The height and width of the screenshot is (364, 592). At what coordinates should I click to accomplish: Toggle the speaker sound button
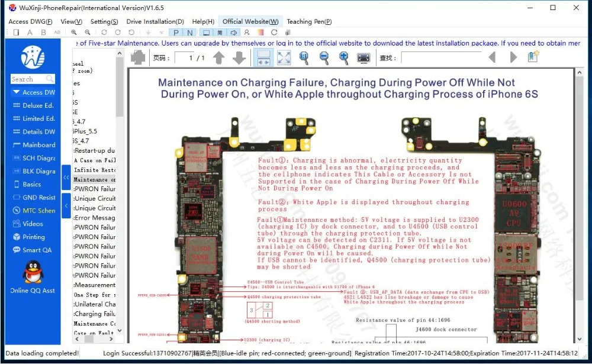point(234,33)
